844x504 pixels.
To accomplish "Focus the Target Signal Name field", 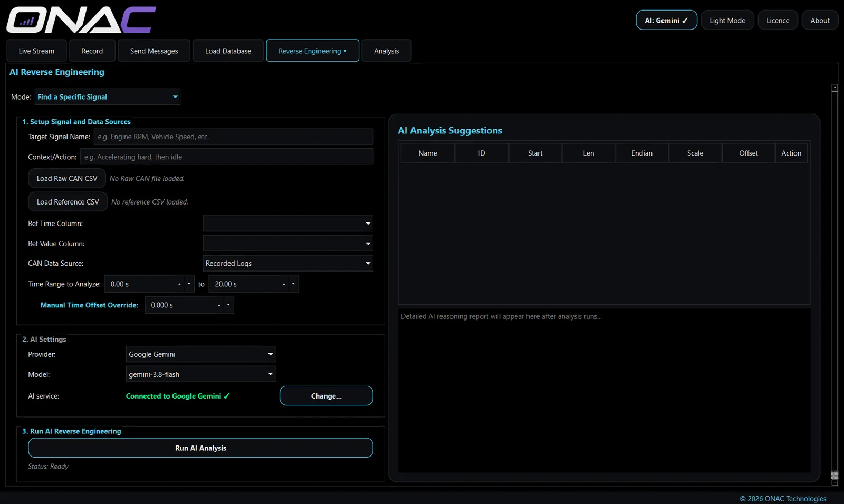I will (234, 137).
